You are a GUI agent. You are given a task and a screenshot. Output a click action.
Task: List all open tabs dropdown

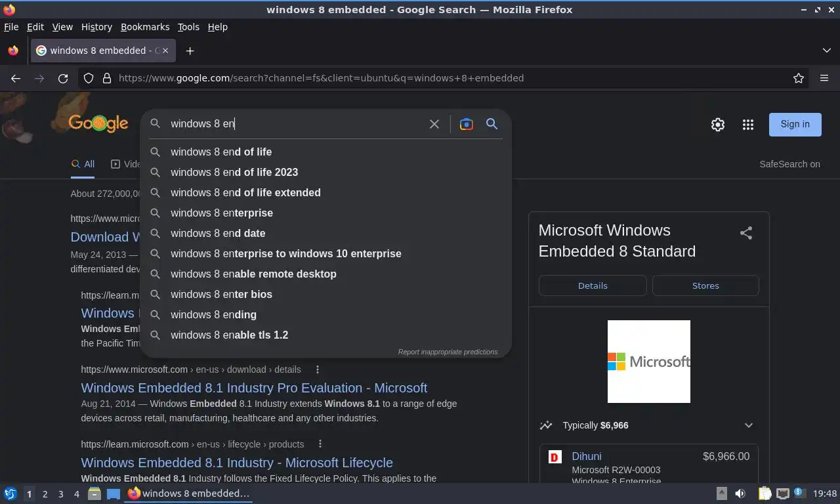[827, 51]
